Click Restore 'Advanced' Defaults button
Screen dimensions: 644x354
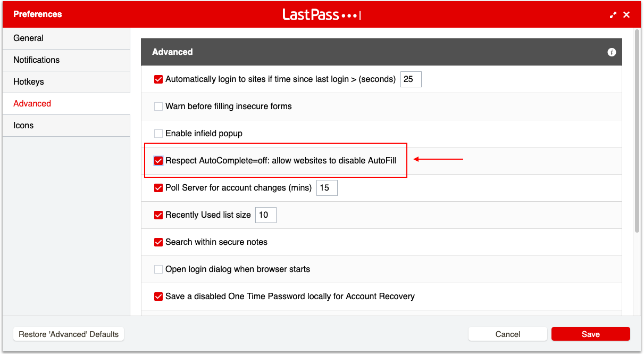pos(69,334)
